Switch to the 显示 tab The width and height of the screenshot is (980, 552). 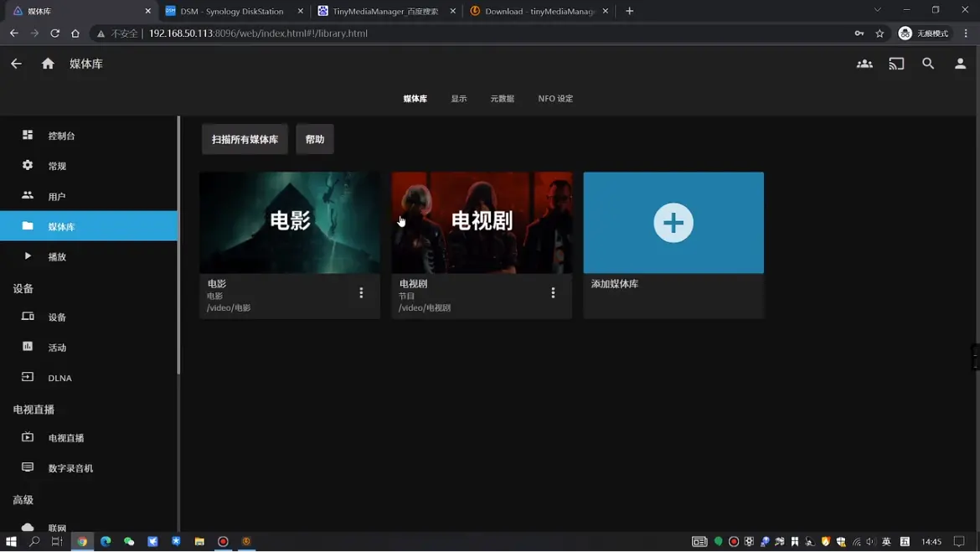(459, 99)
